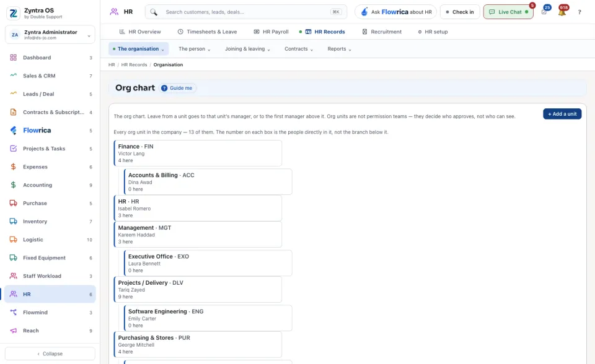Viewport: 595px width, 364px height.
Task: Click the Flowmind nodes icon
Action: pos(13,313)
